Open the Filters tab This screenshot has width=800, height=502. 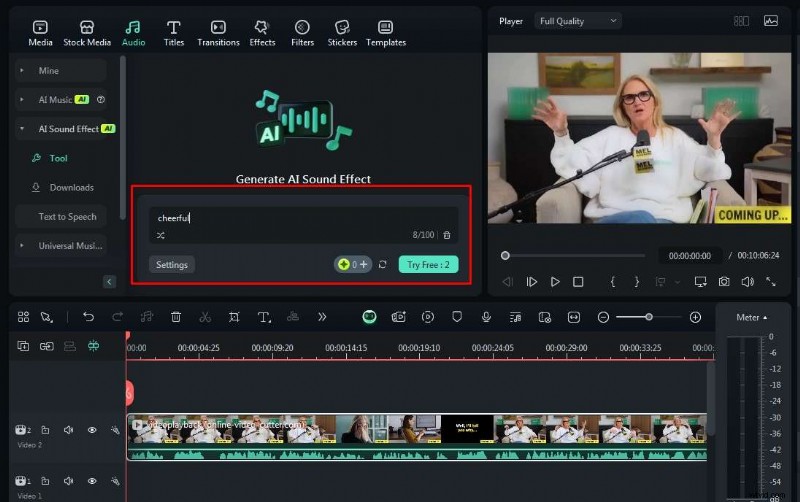coord(302,34)
